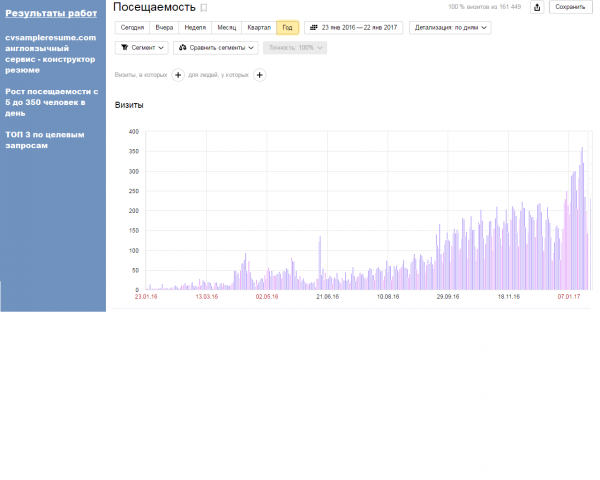Click the scales icon on Сравнить сегменты
Viewport: 600px width, 480px height.
183,47
